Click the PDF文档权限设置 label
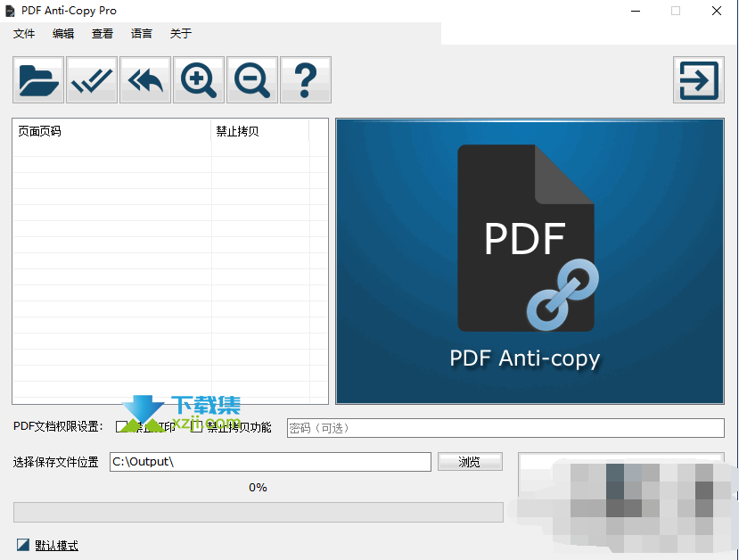 click(58, 426)
